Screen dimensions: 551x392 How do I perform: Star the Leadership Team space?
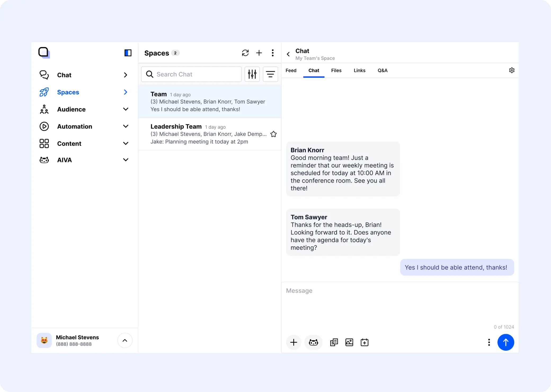[x=274, y=134]
